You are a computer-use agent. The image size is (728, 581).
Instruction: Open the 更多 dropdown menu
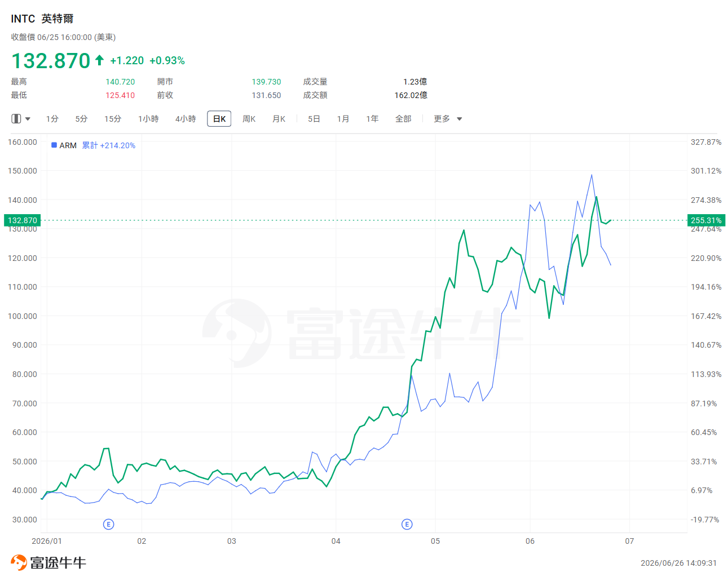[x=448, y=119]
